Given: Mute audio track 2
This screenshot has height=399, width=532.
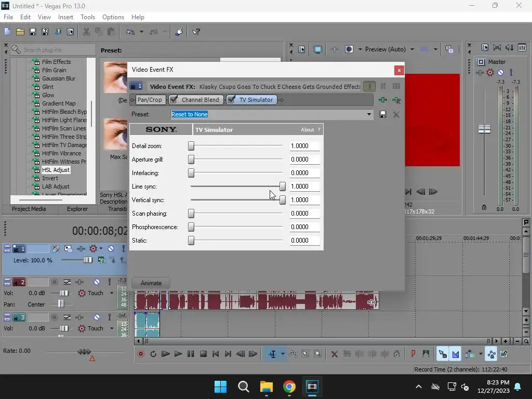Looking at the screenshot, I should pos(97,282).
